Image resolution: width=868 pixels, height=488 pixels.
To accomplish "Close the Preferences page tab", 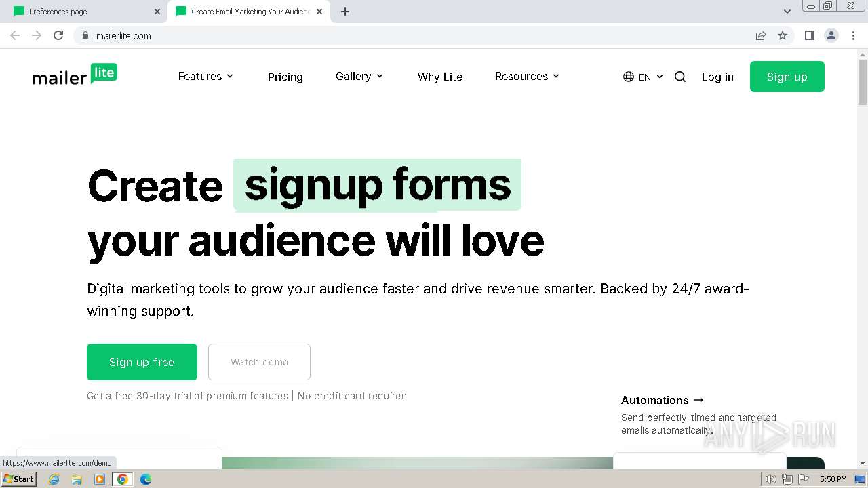I will coord(157,12).
